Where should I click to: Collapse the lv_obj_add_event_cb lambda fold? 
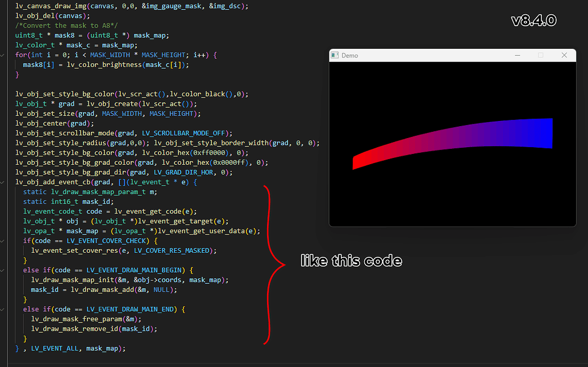coord(3,182)
